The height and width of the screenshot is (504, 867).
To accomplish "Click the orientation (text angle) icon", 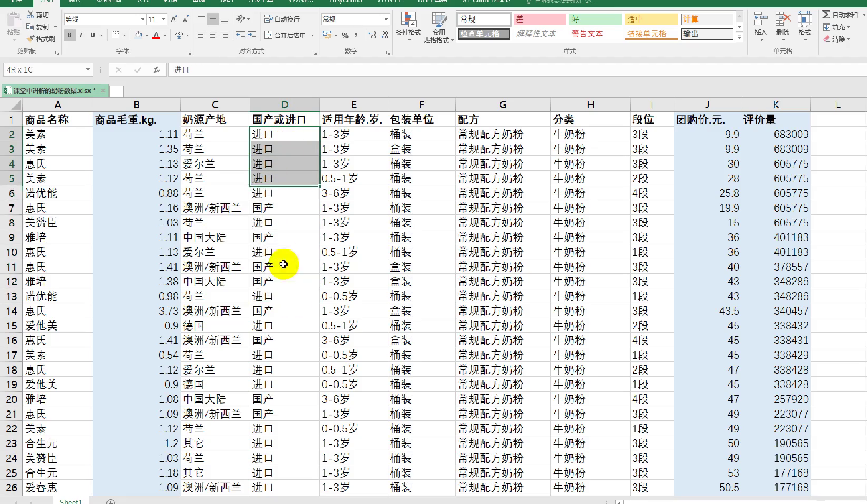I will tap(240, 19).
